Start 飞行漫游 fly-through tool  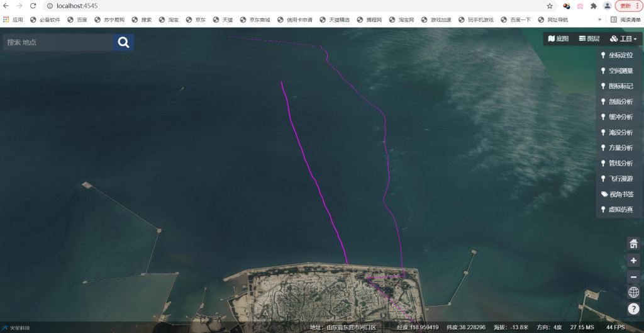(617, 178)
